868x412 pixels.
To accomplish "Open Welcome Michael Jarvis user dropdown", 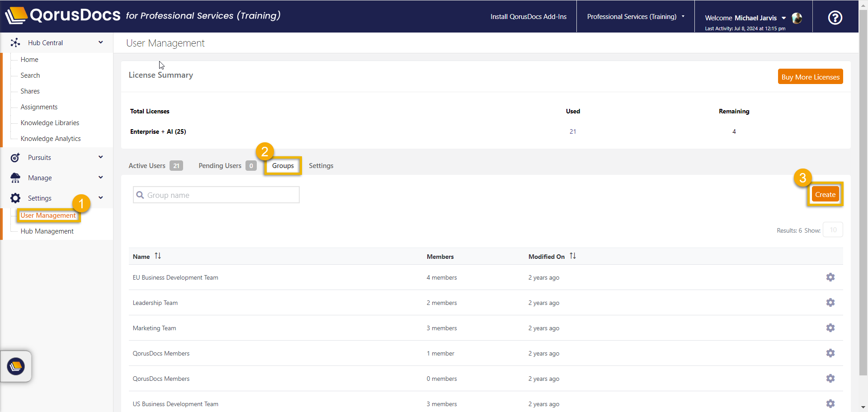I will pyautogui.click(x=745, y=18).
